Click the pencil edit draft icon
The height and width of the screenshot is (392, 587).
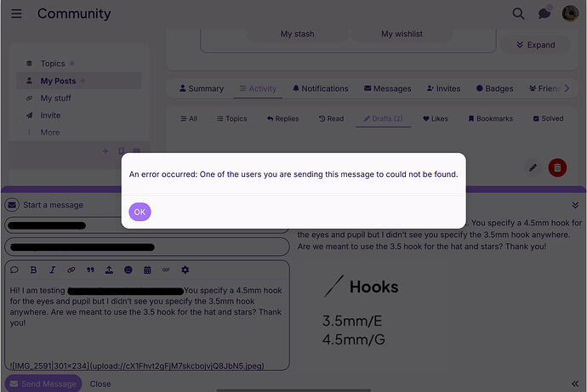coord(533,168)
